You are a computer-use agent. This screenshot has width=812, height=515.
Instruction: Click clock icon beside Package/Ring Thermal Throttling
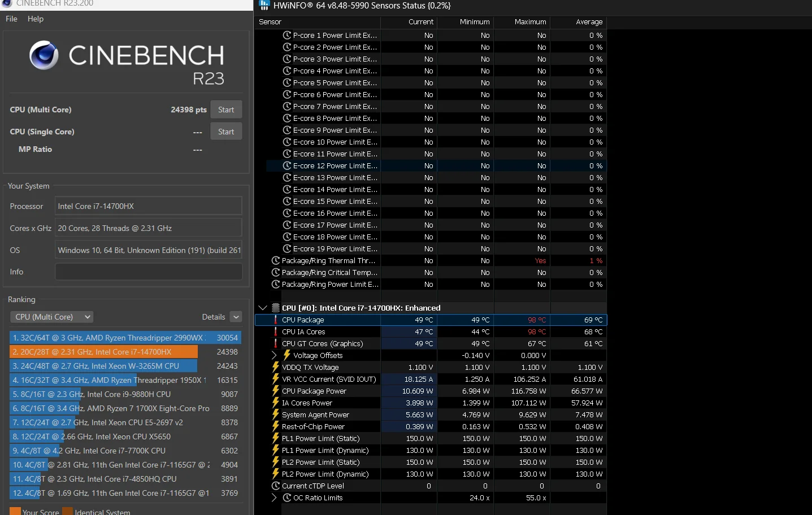[276, 260]
